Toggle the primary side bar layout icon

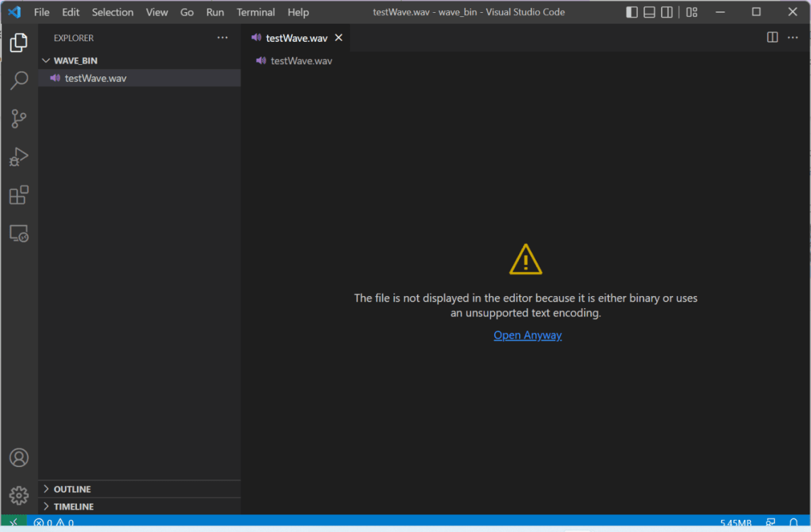pos(632,12)
